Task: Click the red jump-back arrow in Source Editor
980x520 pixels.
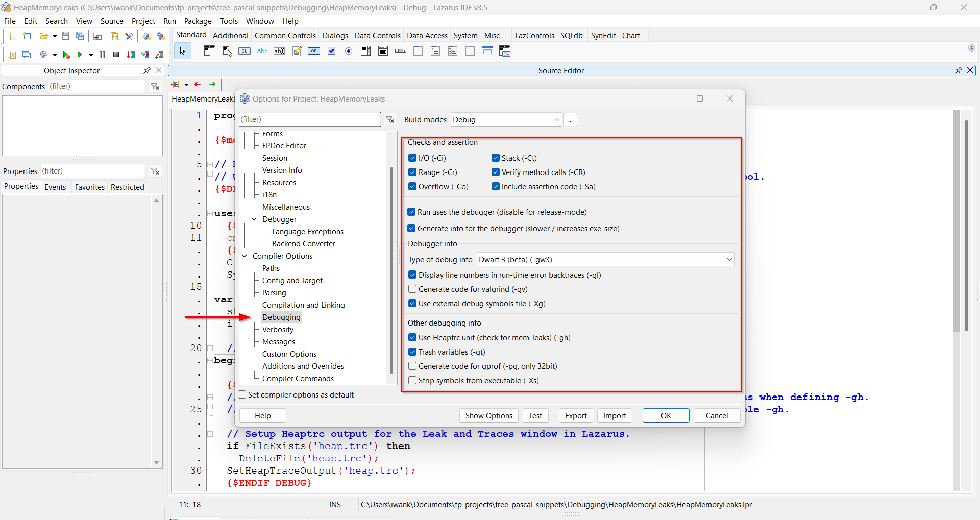Action: click(198, 84)
